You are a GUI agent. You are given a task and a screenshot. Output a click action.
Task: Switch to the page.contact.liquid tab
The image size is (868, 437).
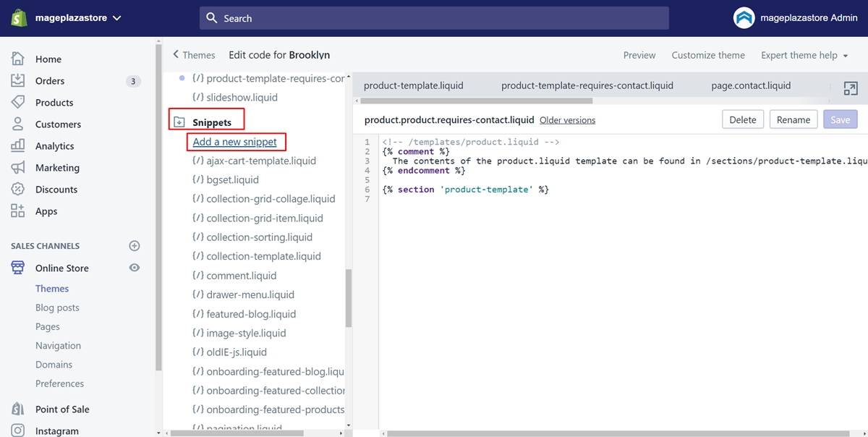coord(751,85)
